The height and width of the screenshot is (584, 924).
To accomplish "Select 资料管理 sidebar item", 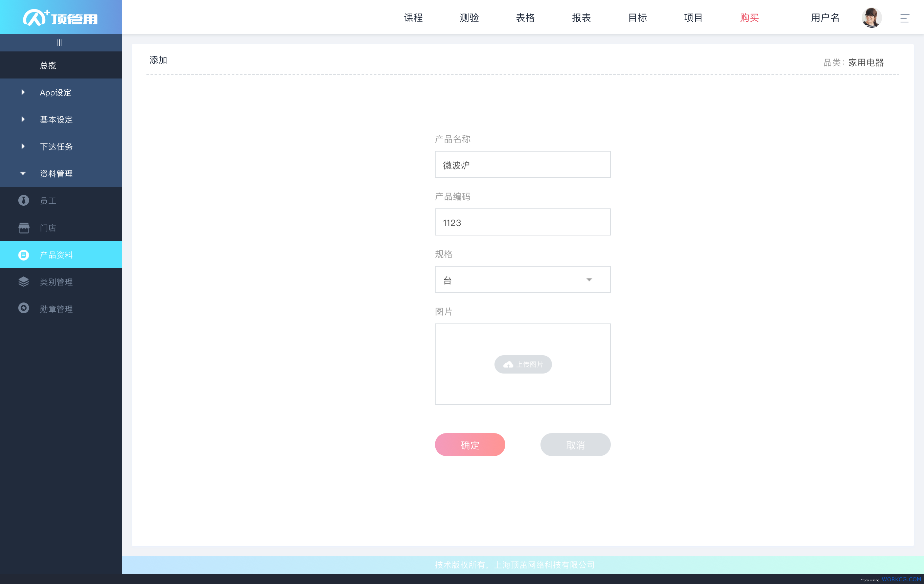I will click(x=61, y=174).
